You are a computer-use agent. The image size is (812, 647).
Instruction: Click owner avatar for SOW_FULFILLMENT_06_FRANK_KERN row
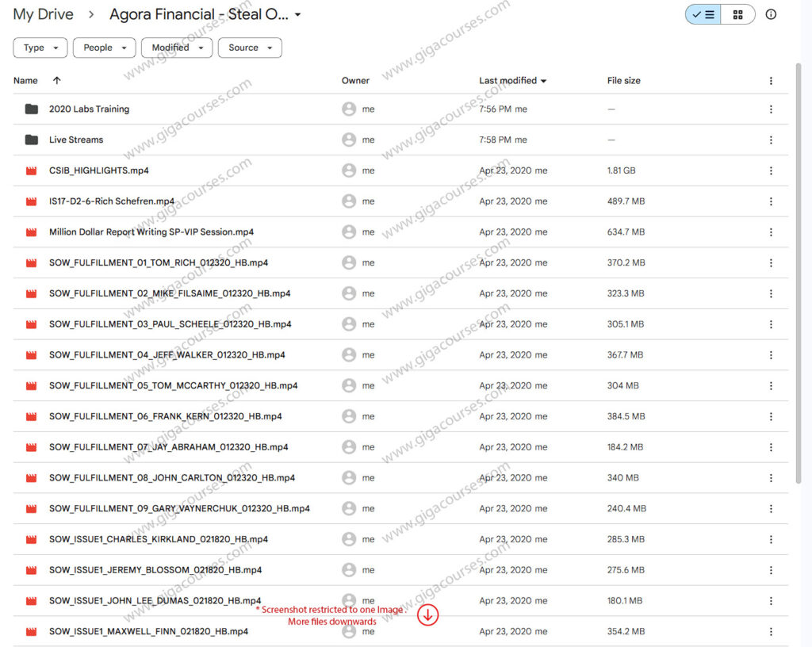click(x=349, y=416)
